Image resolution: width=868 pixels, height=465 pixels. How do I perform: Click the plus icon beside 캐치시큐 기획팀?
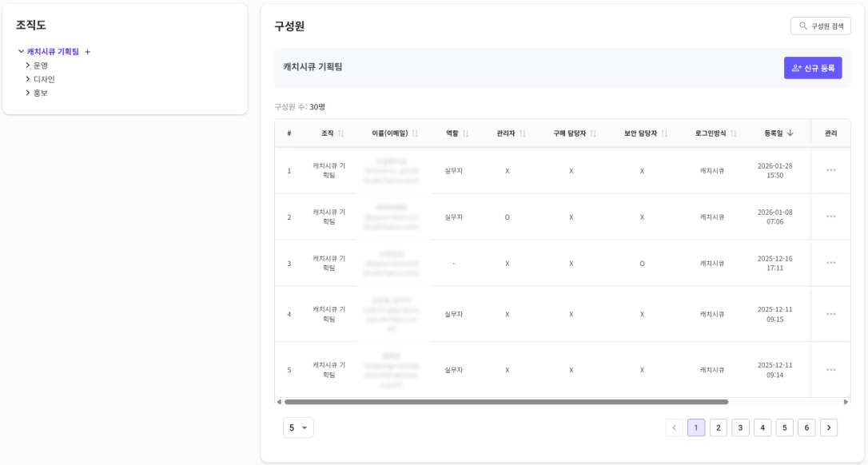tap(88, 52)
